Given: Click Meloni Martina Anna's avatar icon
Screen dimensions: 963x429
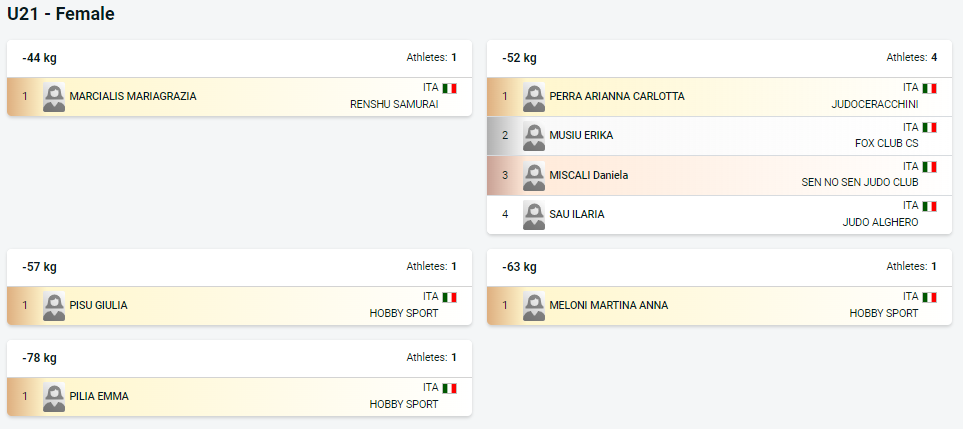Looking at the screenshot, I should coord(534,306).
